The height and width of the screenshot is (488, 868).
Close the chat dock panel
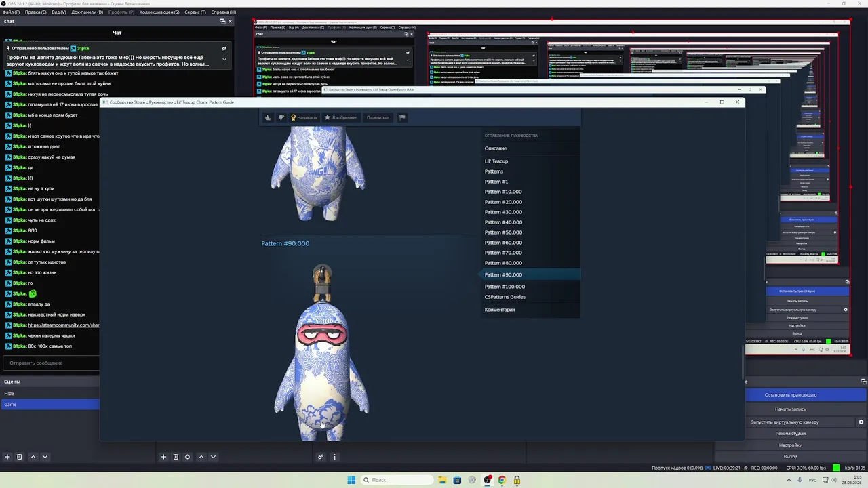coord(230,22)
